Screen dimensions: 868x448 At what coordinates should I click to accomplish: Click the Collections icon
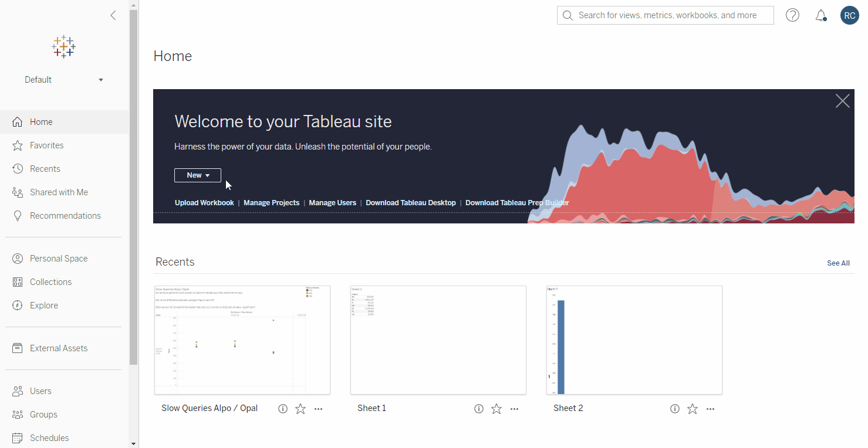[18, 282]
